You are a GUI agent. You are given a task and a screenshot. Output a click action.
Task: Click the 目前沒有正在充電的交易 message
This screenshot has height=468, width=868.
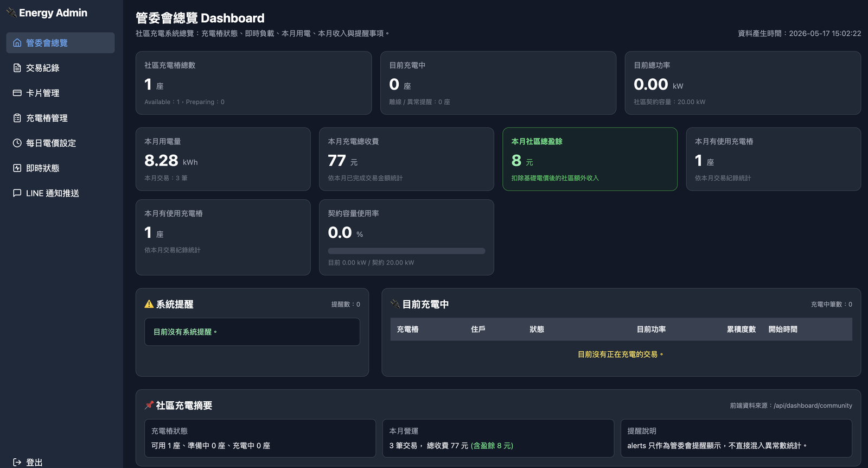click(x=621, y=354)
